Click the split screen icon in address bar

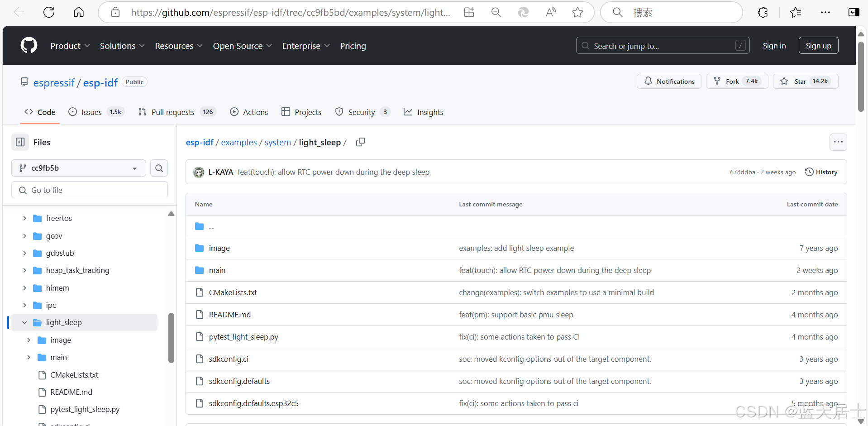(469, 12)
